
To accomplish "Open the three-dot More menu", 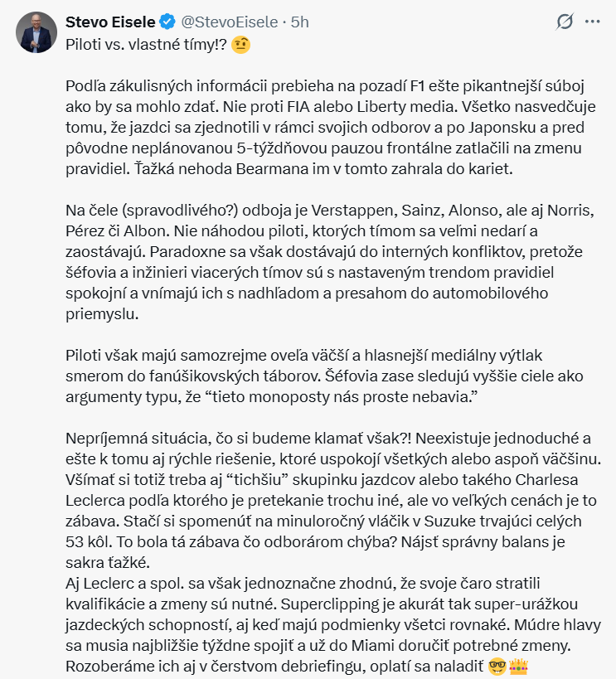I will coord(592,22).
